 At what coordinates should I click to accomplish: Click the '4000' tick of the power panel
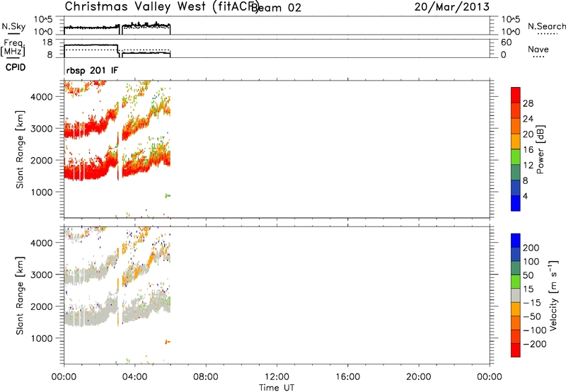click(x=42, y=97)
